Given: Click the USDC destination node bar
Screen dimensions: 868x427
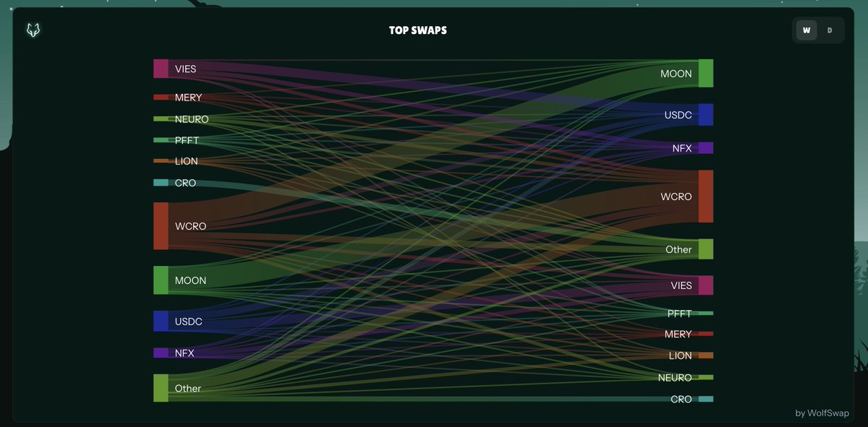Looking at the screenshot, I should 706,115.
